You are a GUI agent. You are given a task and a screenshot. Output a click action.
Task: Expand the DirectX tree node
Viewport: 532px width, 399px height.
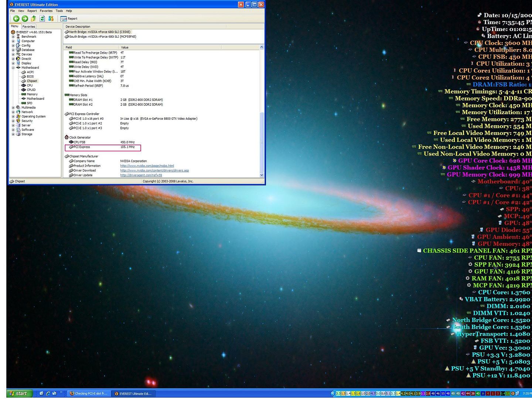click(13, 59)
